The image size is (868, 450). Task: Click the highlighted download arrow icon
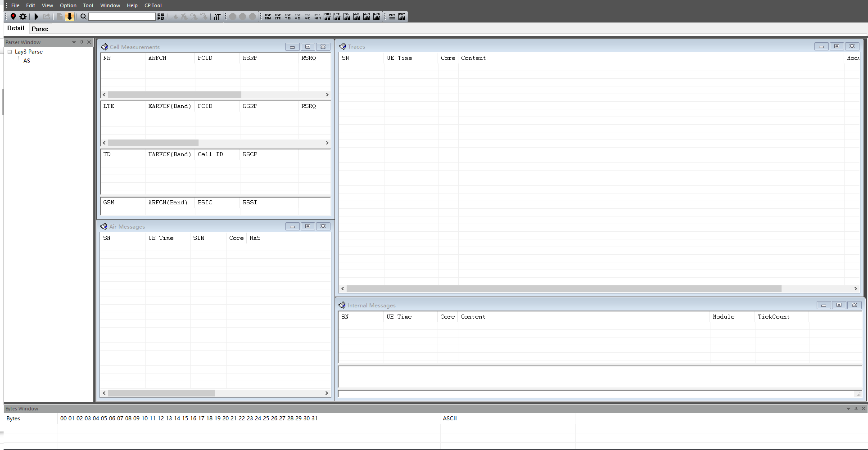click(70, 17)
